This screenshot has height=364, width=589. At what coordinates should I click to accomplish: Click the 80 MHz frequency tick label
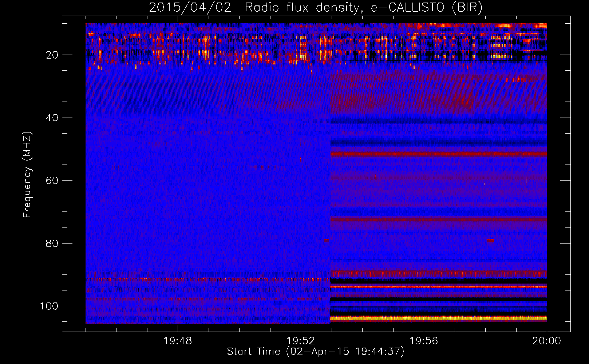pyautogui.click(x=52, y=243)
